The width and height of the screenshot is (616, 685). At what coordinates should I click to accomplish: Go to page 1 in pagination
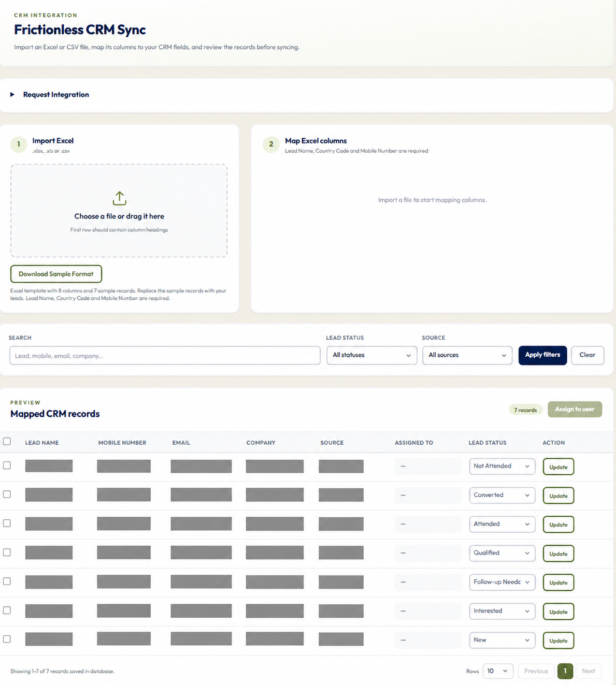565,671
